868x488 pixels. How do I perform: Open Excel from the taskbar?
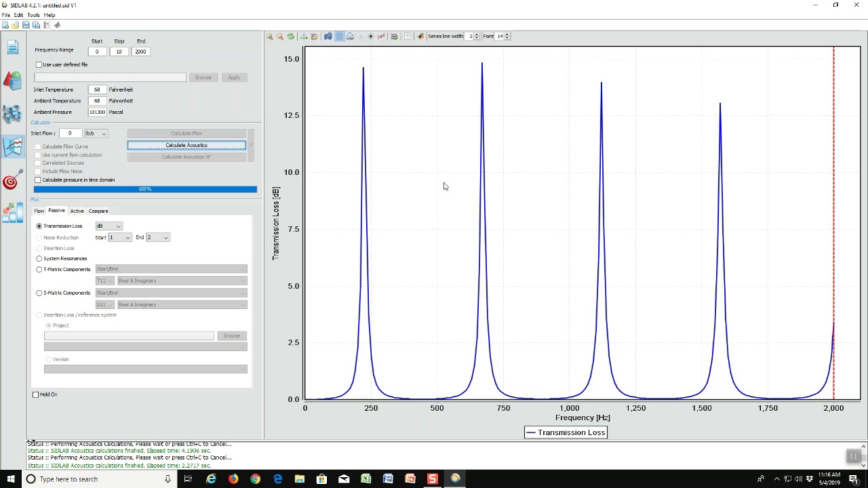click(x=366, y=479)
